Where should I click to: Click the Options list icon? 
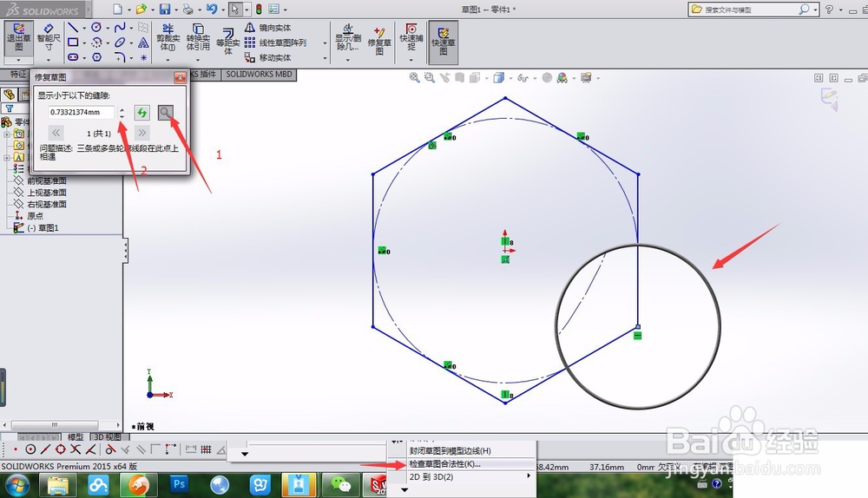click(x=274, y=9)
